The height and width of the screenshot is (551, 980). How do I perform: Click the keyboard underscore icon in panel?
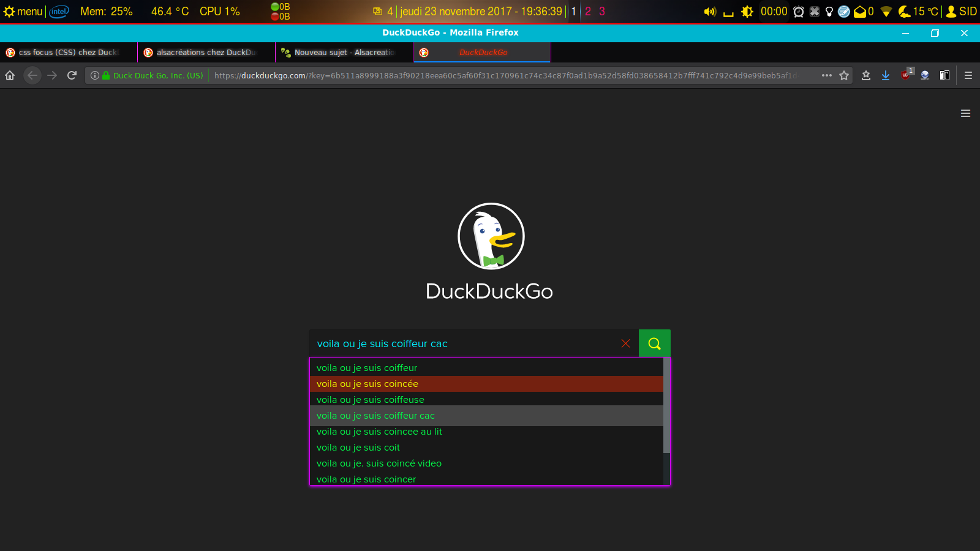click(x=728, y=12)
